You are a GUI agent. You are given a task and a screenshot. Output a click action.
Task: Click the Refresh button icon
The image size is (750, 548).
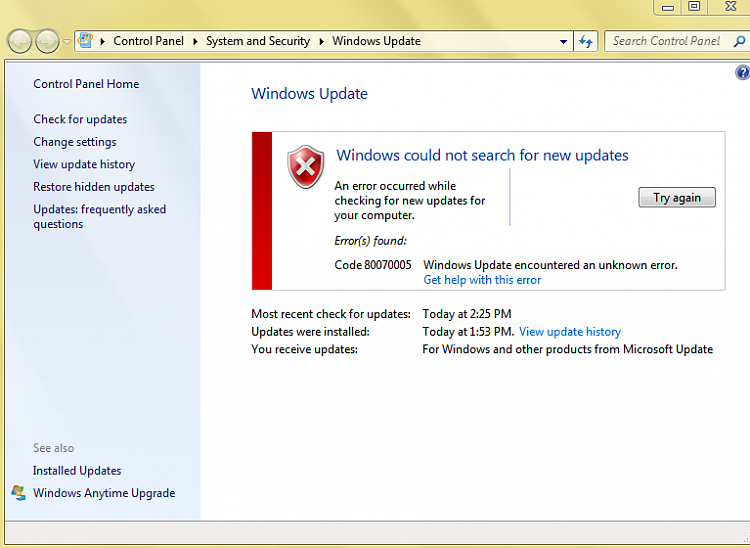pyautogui.click(x=585, y=42)
